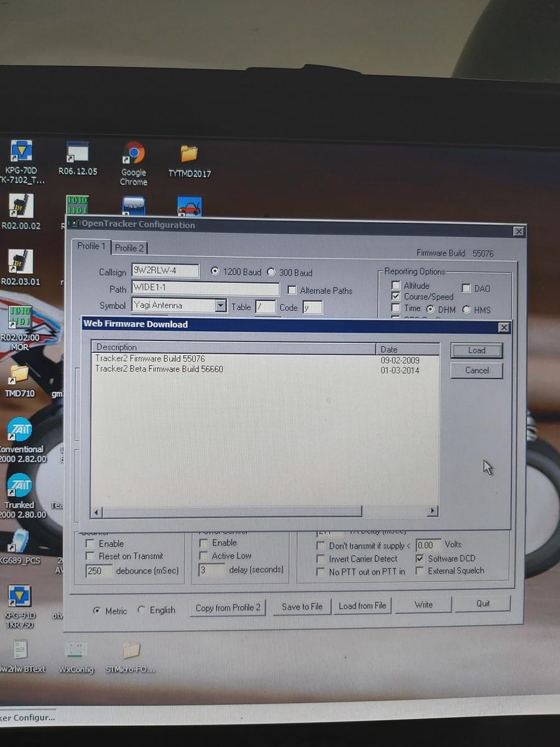Open the STMicro-FO... folder

pos(131,656)
